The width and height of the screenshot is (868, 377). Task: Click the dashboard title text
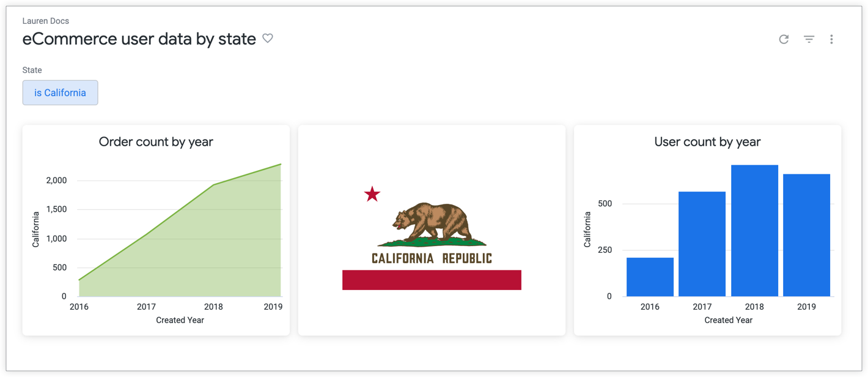(139, 39)
